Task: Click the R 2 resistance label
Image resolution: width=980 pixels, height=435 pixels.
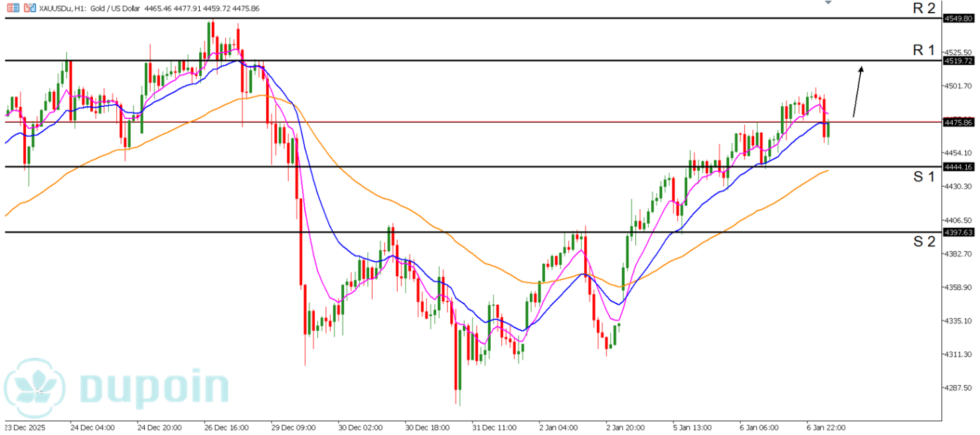Action: 924,9
